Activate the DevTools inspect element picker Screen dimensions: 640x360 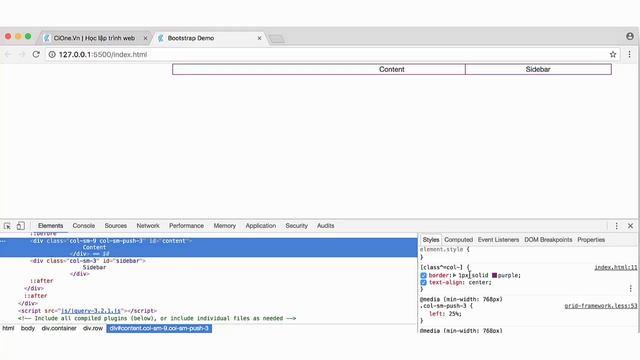(7, 226)
